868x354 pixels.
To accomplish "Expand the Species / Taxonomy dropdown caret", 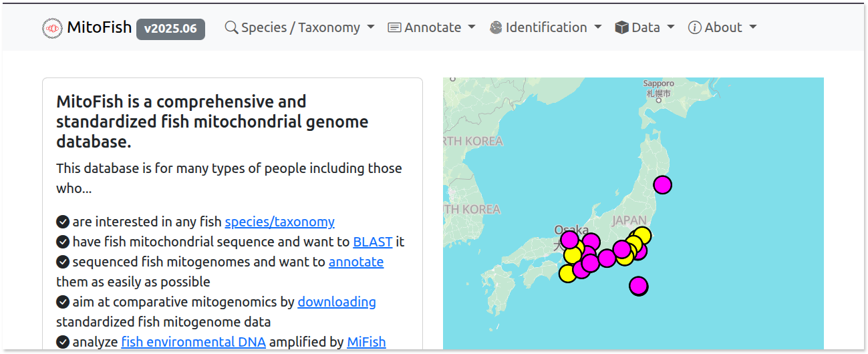I will tap(371, 27).
